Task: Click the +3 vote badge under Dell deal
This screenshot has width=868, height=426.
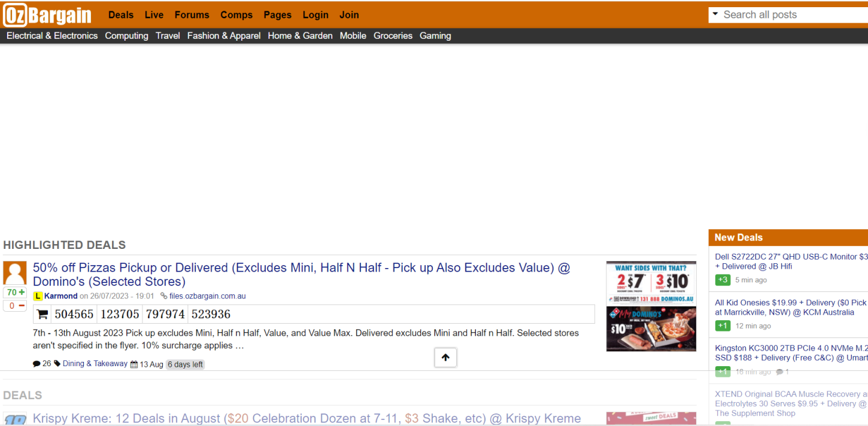Action: point(723,280)
